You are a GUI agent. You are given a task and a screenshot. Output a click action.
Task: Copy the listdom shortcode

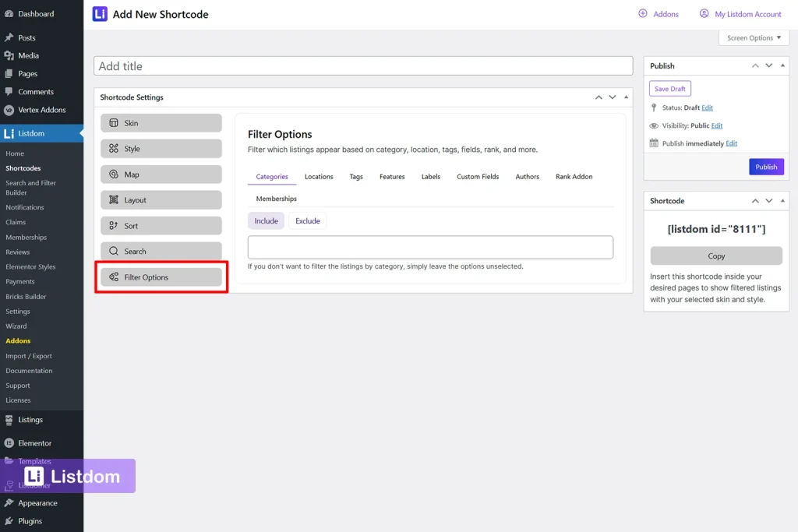715,255
